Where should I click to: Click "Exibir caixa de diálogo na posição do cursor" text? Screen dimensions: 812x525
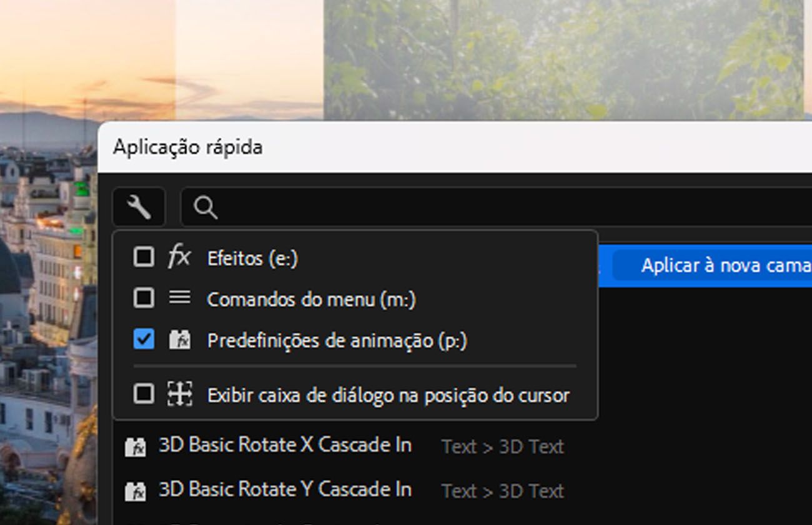389,396
